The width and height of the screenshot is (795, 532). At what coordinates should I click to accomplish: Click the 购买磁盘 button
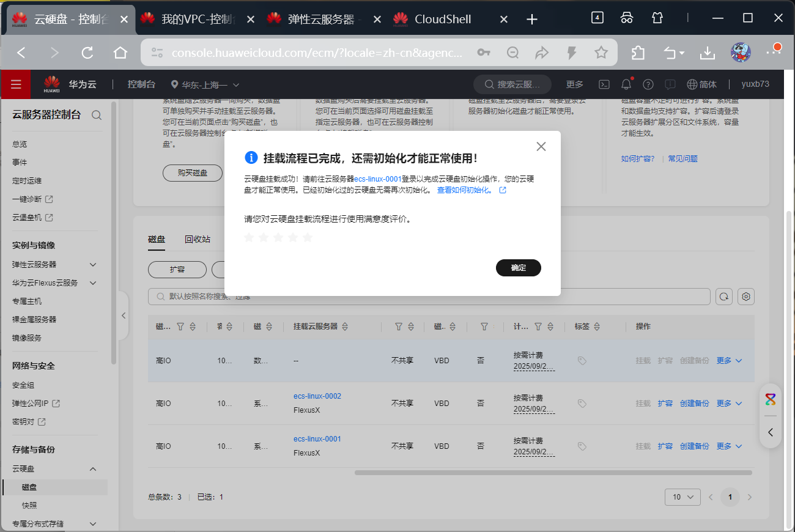(193, 173)
